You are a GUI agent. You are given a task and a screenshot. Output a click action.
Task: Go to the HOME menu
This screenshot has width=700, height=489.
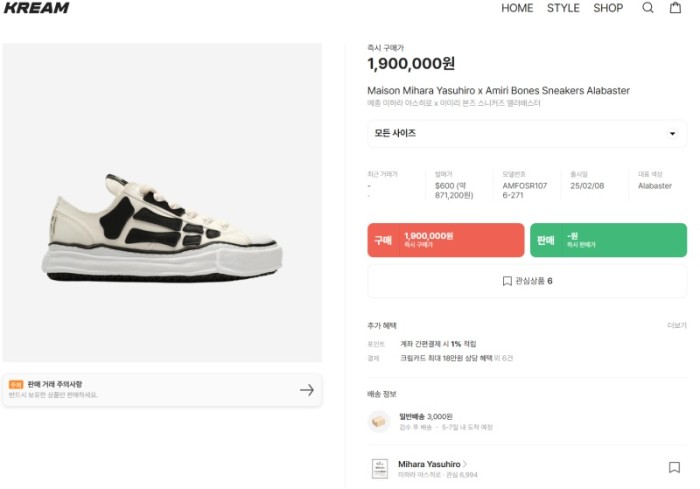point(517,8)
